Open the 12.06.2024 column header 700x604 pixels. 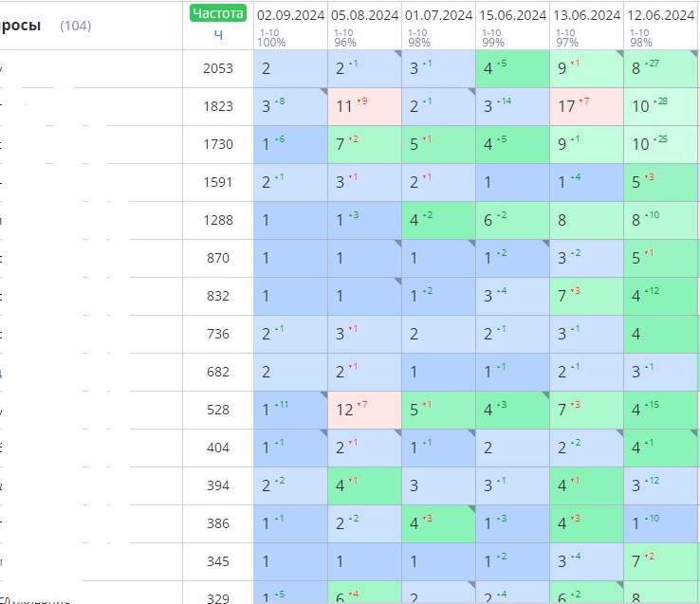pyautogui.click(x=661, y=15)
